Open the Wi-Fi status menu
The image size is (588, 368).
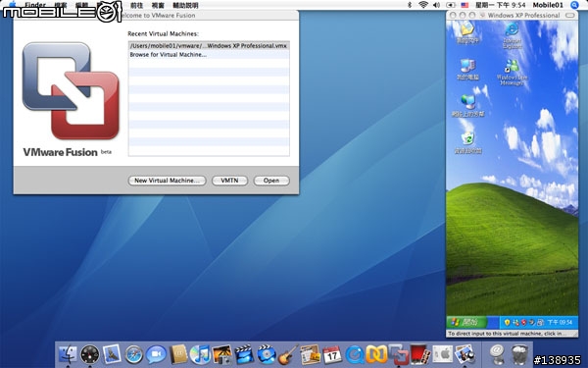coord(423,5)
